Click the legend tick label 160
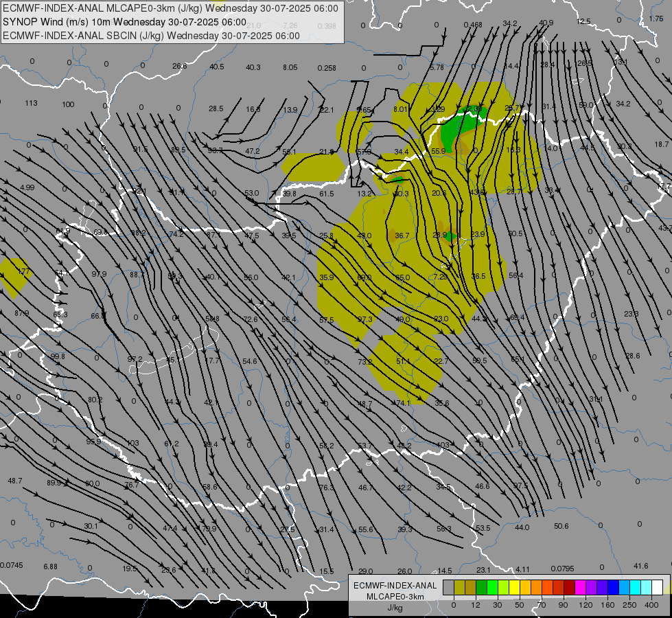This screenshot has height=618, width=672. (x=607, y=605)
